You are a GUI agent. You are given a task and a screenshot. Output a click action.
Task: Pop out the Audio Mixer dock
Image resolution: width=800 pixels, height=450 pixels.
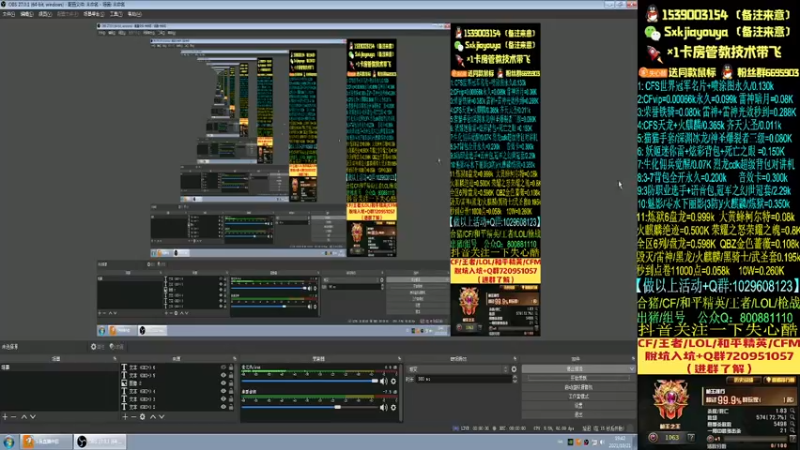pos(399,359)
